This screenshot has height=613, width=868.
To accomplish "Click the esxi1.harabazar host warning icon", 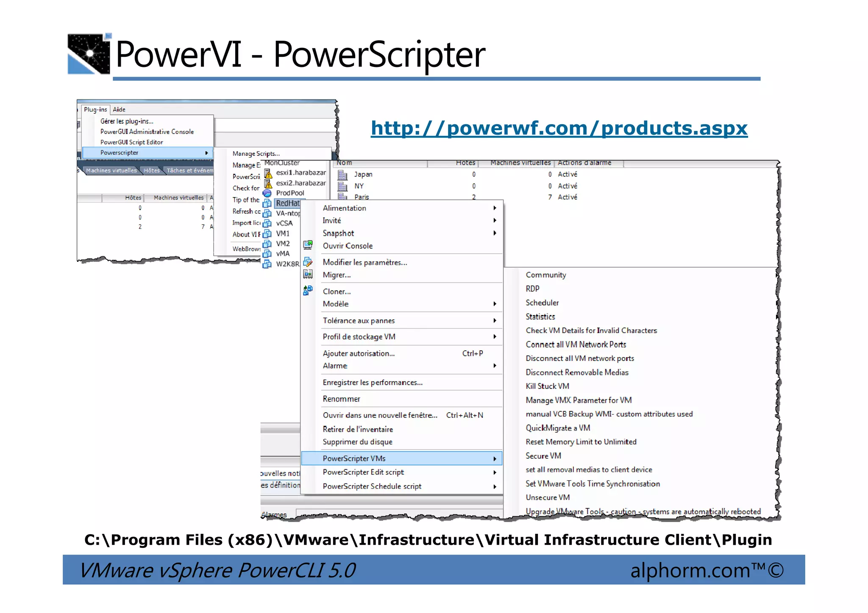I will (268, 173).
